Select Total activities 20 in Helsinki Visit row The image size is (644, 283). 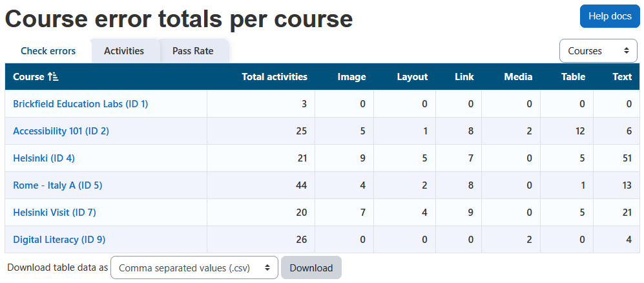click(302, 213)
